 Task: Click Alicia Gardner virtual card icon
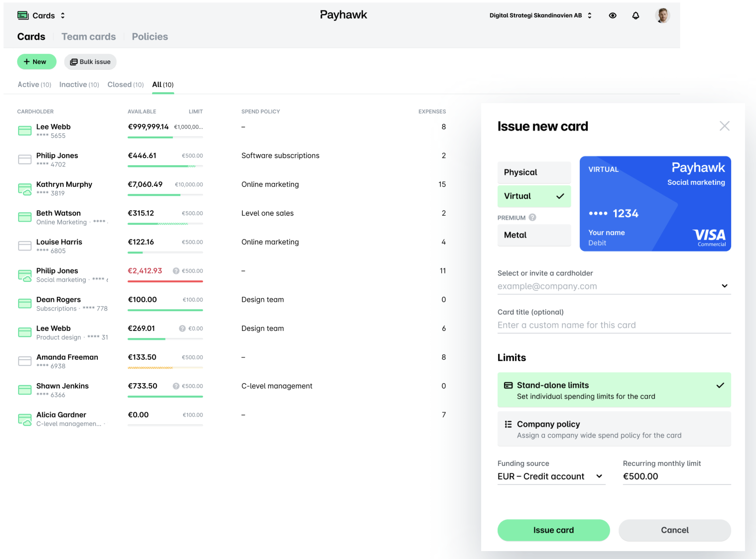point(24,420)
